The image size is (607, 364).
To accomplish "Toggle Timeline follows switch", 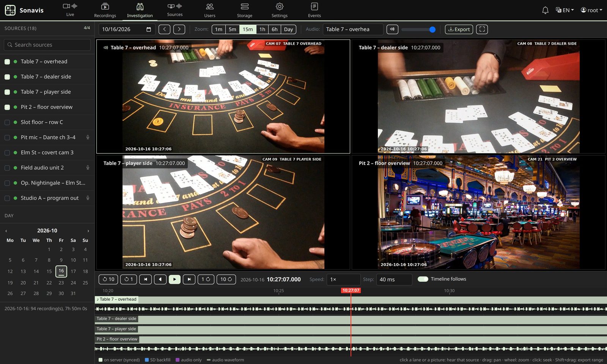I will tap(423, 279).
